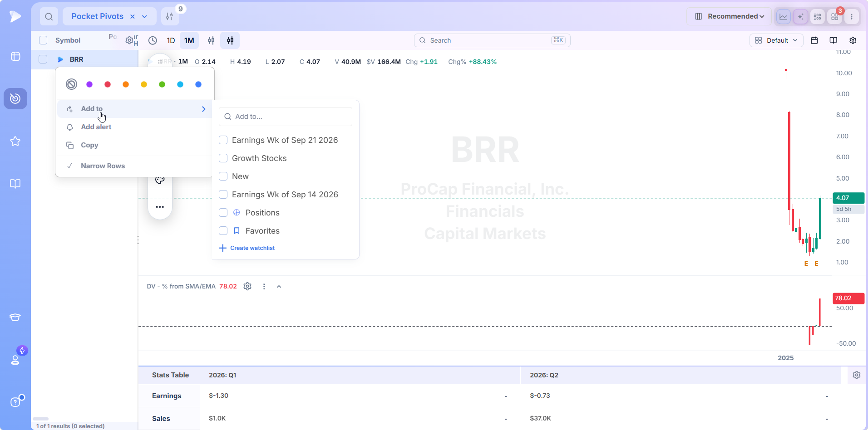The image size is (868, 430).
Task: Check the Positions watchlist checkbox
Action: [x=223, y=213]
